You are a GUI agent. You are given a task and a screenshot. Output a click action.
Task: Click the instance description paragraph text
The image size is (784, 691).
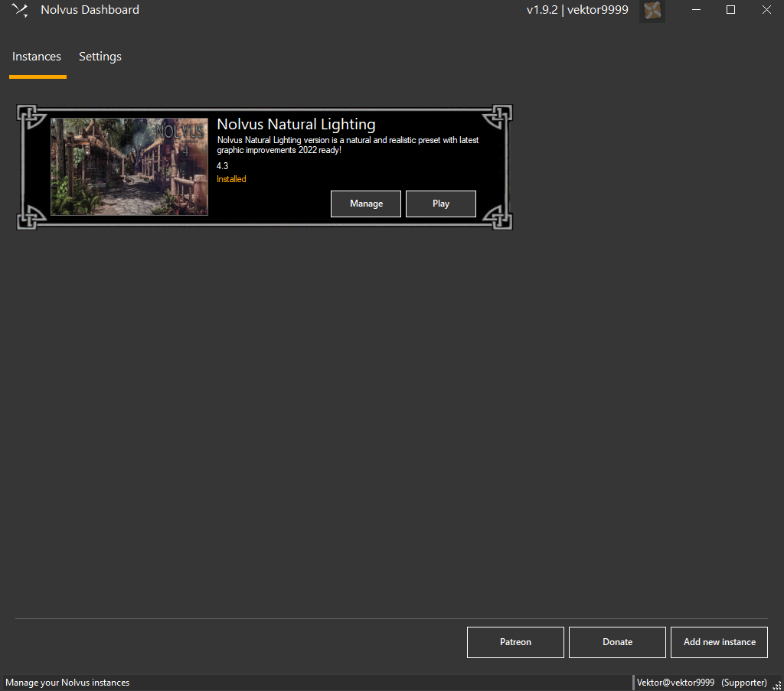point(348,145)
